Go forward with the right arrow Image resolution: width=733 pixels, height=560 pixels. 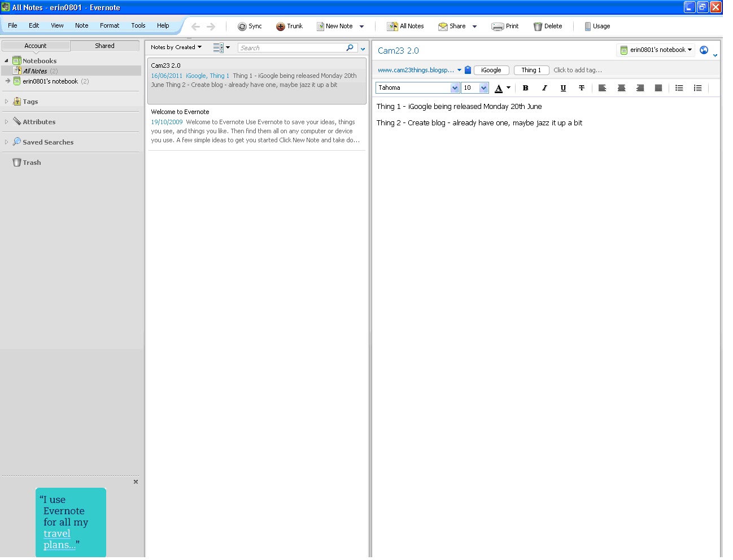coord(211,27)
